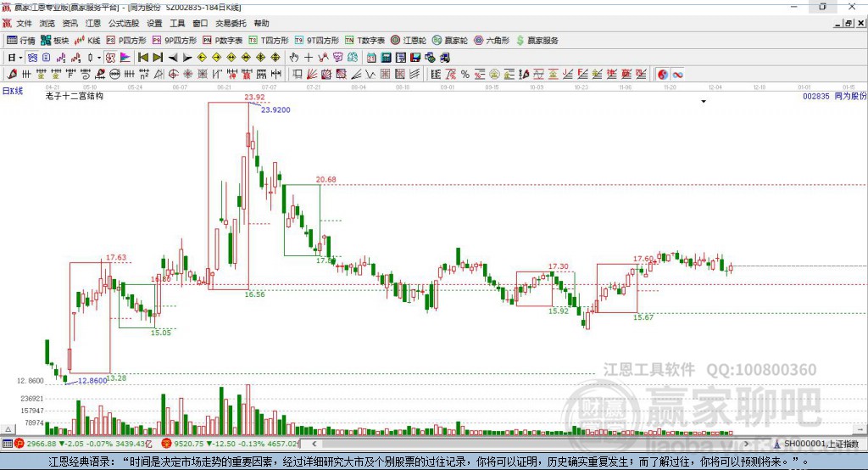Open the 窗口 menu

tap(200, 23)
